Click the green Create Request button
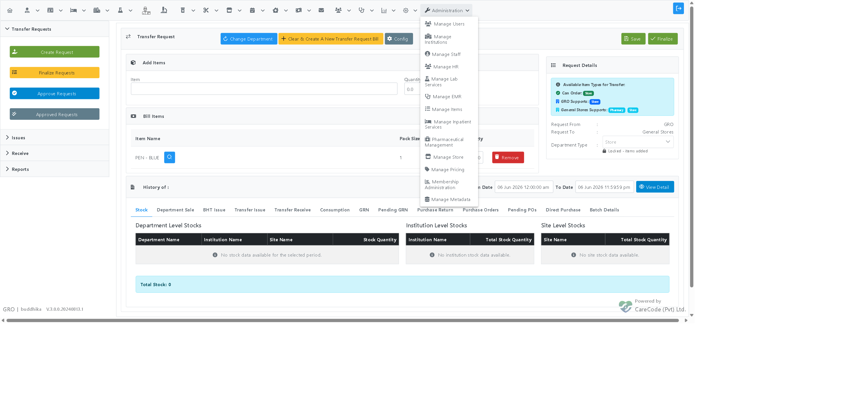This screenshot has height=404, width=868. pos(55,52)
